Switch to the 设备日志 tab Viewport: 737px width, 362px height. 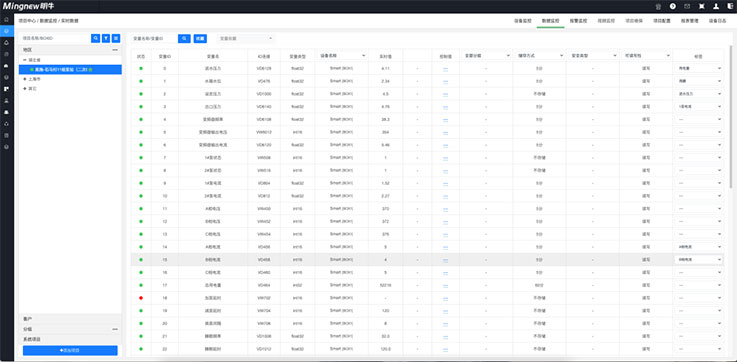point(717,21)
